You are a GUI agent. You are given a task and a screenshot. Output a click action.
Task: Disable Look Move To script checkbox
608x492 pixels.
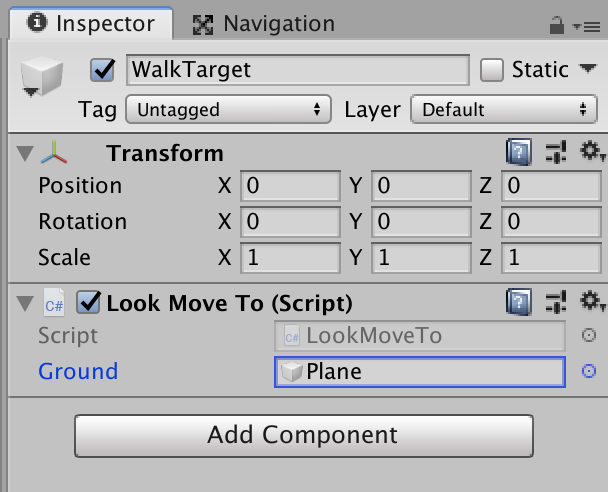88,302
